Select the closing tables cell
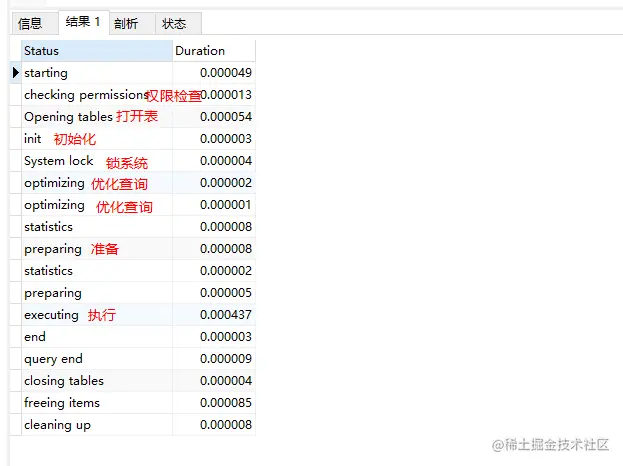The height and width of the screenshot is (466, 623). 97,381
